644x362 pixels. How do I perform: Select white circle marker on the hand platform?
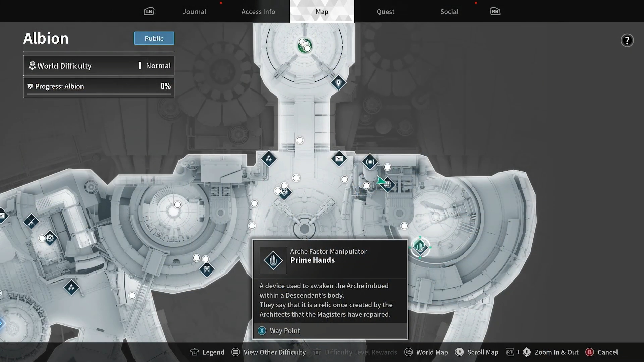(436, 217)
